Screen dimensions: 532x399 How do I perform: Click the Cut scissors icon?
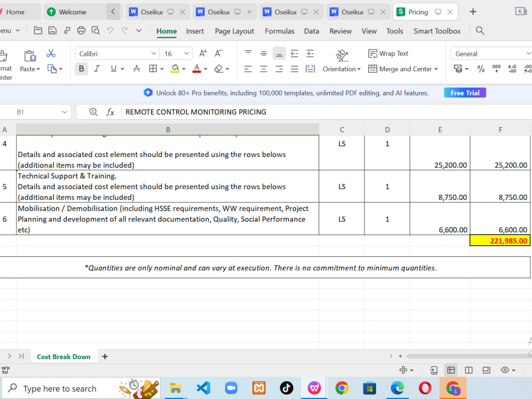(51, 53)
